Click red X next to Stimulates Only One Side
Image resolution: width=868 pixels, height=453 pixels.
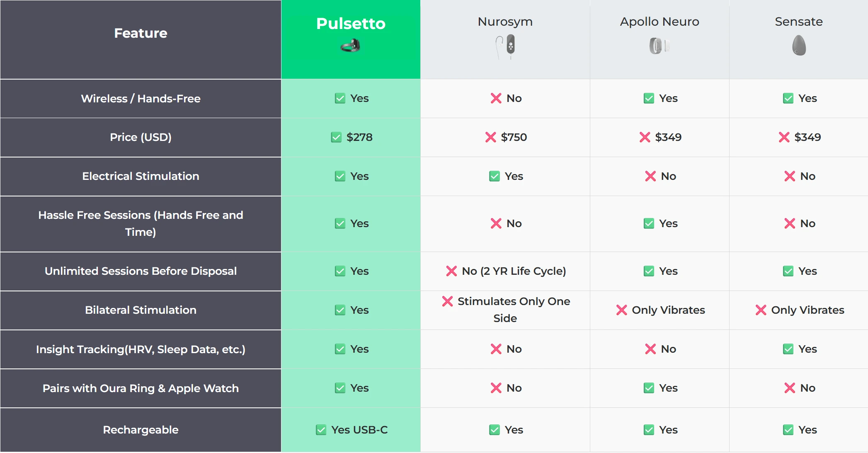pyautogui.click(x=447, y=301)
